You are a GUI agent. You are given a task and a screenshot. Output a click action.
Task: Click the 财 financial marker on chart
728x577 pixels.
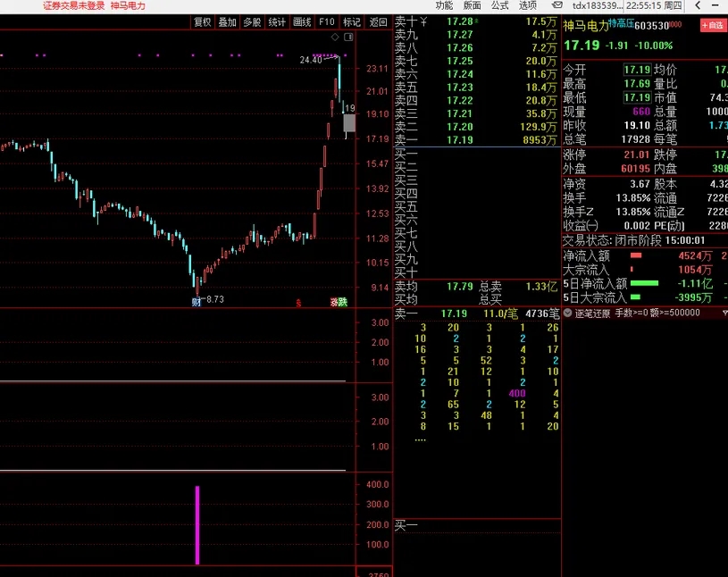tap(196, 302)
